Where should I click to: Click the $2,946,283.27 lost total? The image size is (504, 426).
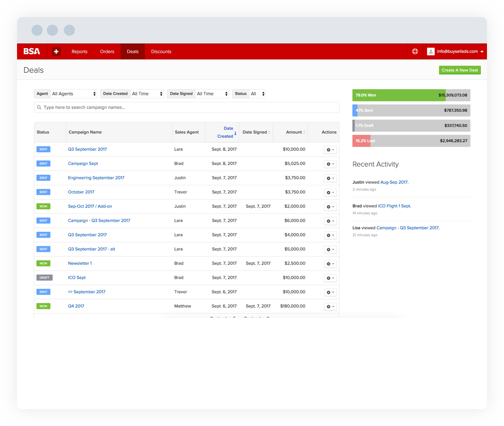[453, 141]
